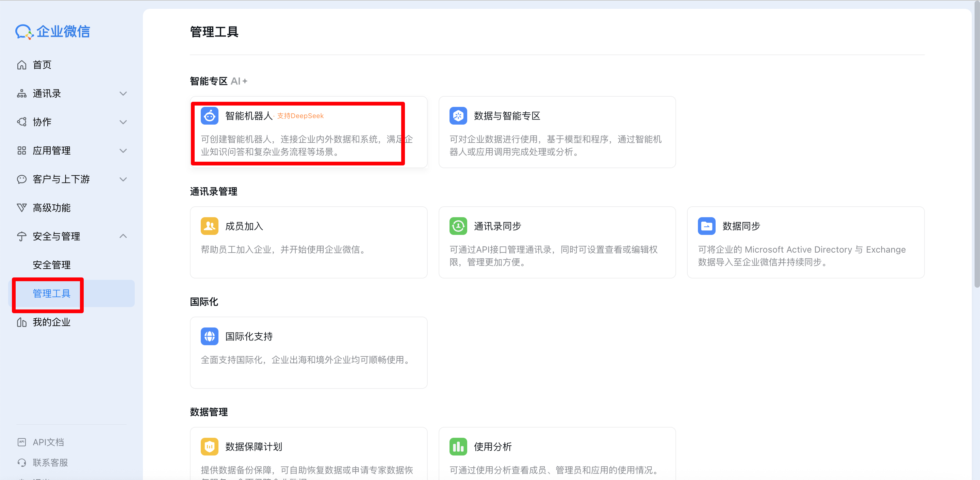Click 联系客服 support link
Screen dimensions: 980x480
click(x=50, y=463)
